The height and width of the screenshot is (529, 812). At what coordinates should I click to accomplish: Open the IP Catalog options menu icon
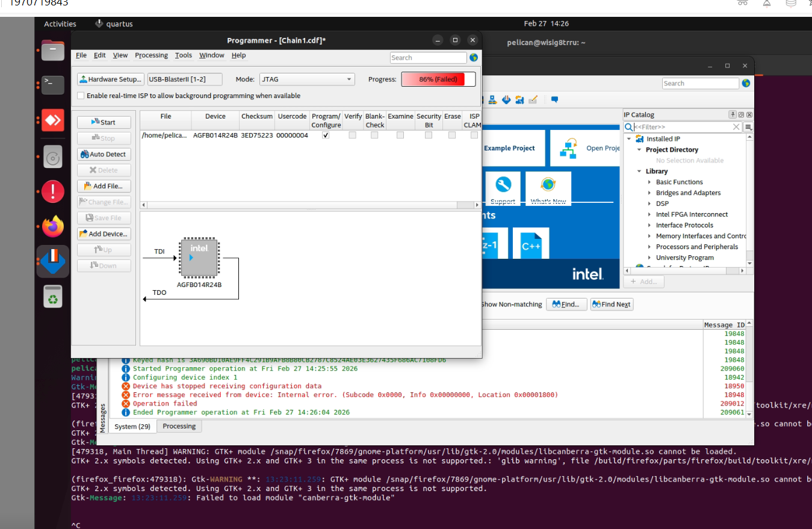(x=748, y=127)
